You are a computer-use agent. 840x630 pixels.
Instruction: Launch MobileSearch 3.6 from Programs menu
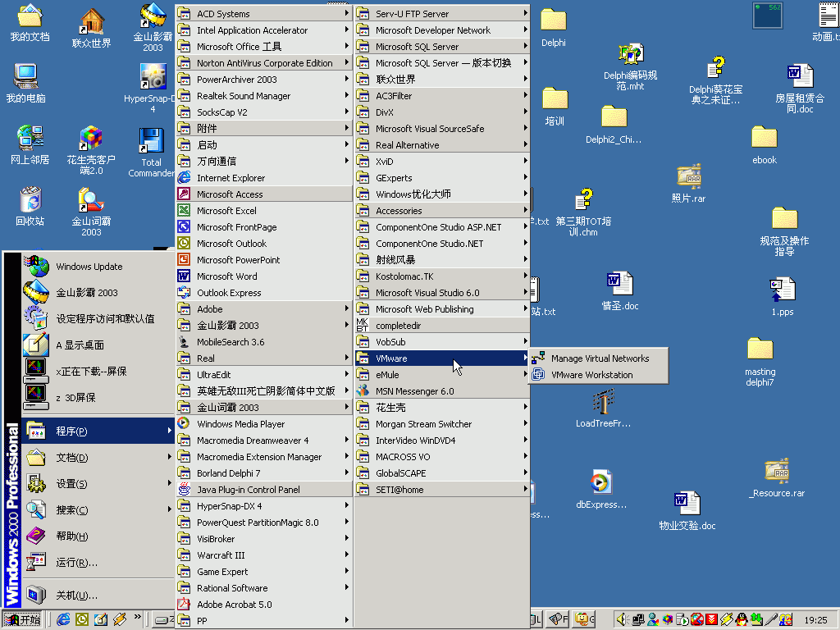tap(263, 342)
